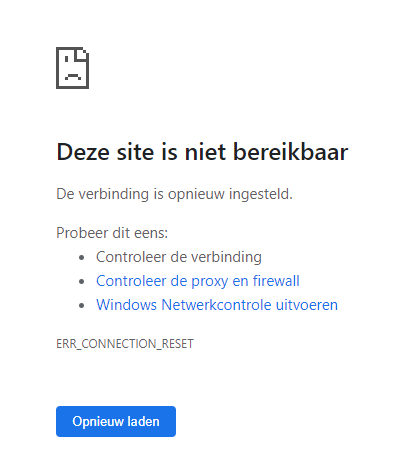
Task: Click the heading Deze site is niet bereikbaar
Action: (x=202, y=152)
